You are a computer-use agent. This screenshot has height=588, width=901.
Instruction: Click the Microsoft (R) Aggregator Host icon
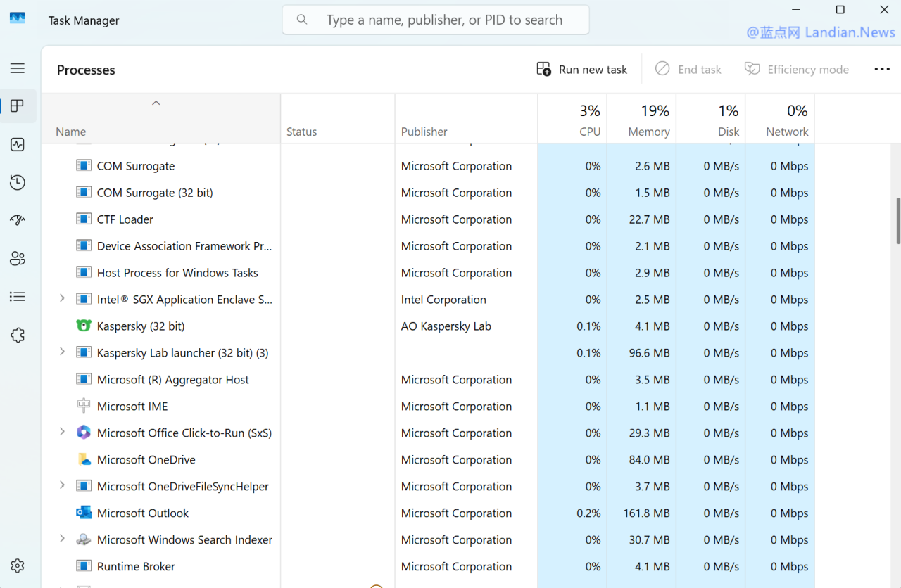pyautogui.click(x=84, y=379)
